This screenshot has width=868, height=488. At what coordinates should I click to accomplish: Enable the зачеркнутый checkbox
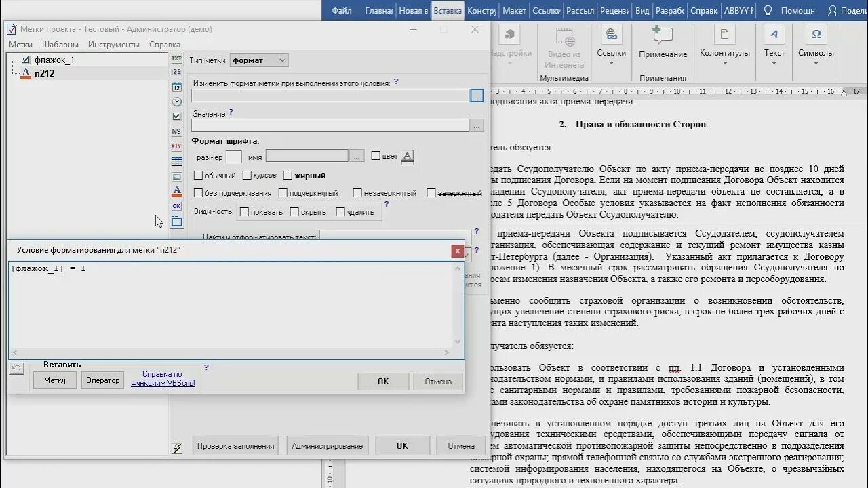431,193
